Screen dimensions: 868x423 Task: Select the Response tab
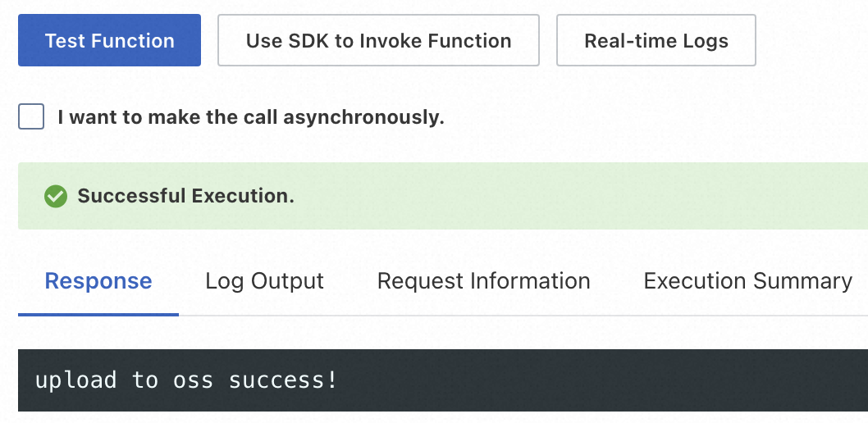click(x=98, y=281)
